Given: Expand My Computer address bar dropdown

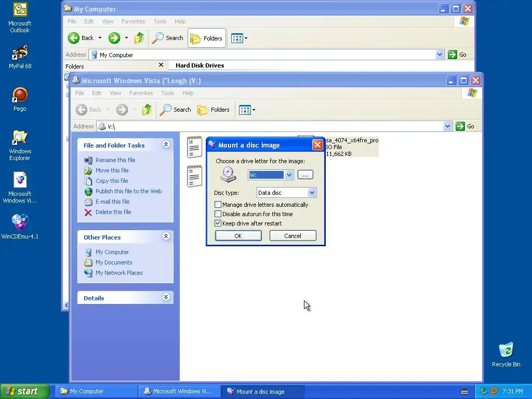Looking at the screenshot, I should tap(440, 55).
